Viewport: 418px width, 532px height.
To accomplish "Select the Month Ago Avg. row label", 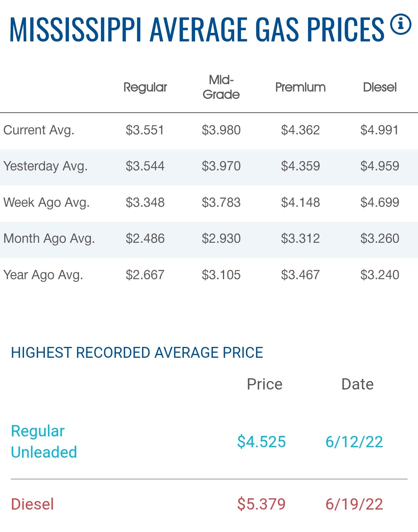I will tap(49, 239).
